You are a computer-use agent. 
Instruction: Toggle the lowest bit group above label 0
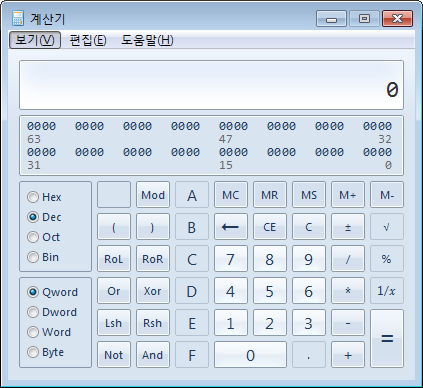(377, 152)
